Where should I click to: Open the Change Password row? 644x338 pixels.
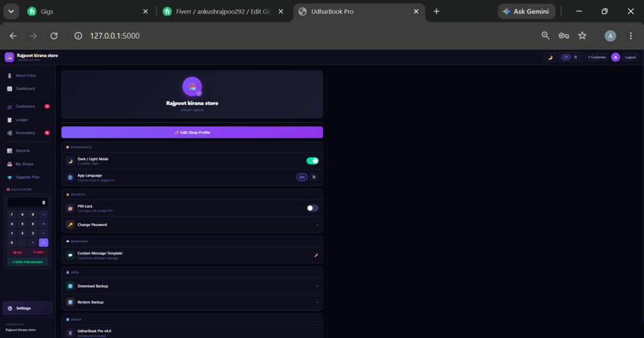pyautogui.click(x=192, y=225)
